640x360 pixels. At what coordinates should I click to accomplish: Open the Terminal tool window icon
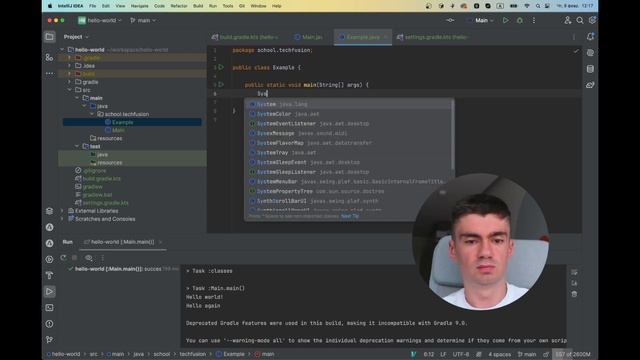(x=49, y=308)
